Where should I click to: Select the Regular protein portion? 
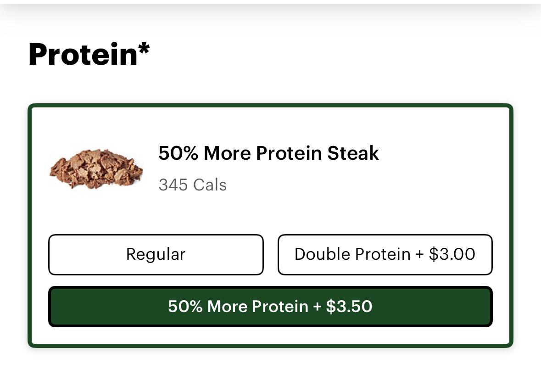point(156,255)
